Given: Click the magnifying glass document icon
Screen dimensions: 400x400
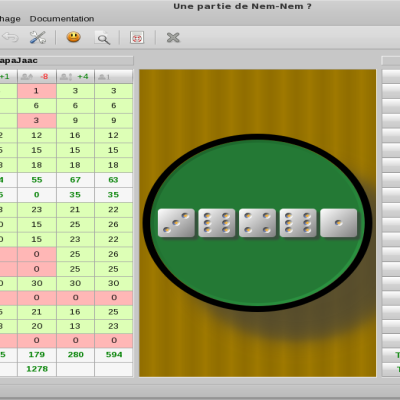Looking at the screenshot, I should click(x=102, y=38).
